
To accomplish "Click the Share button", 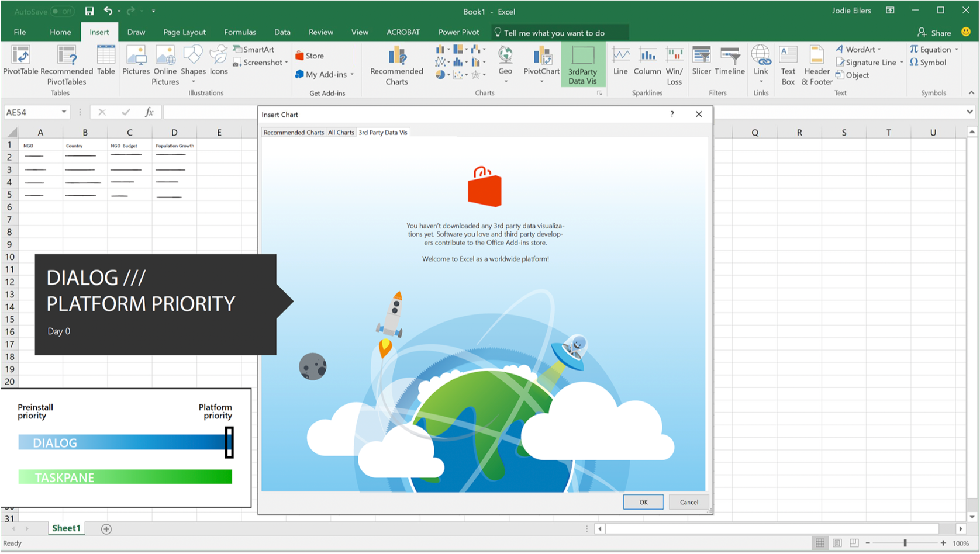I will tap(934, 33).
